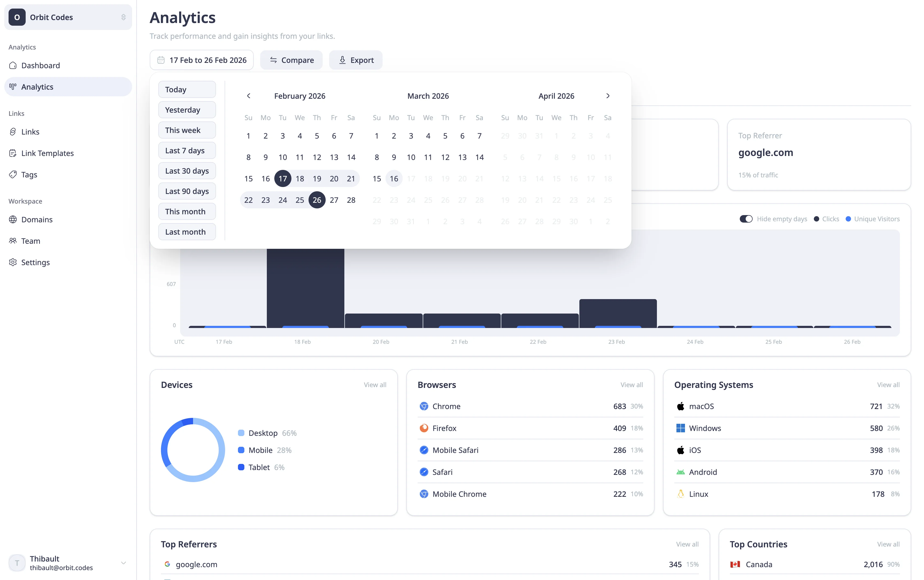This screenshot has width=924, height=580.
Task: Click the Analytics bars icon in sidebar
Action: pyautogui.click(x=13, y=87)
